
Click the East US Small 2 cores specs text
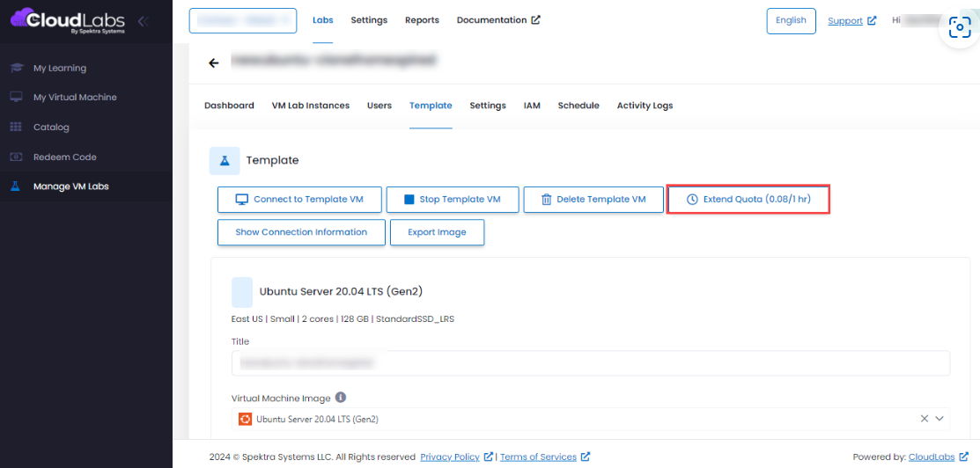point(343,318)
